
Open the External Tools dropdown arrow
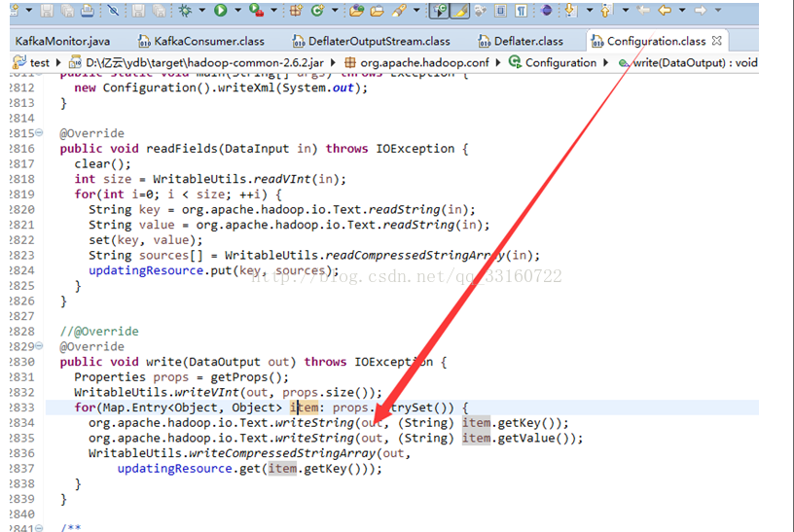coord(273,10)
